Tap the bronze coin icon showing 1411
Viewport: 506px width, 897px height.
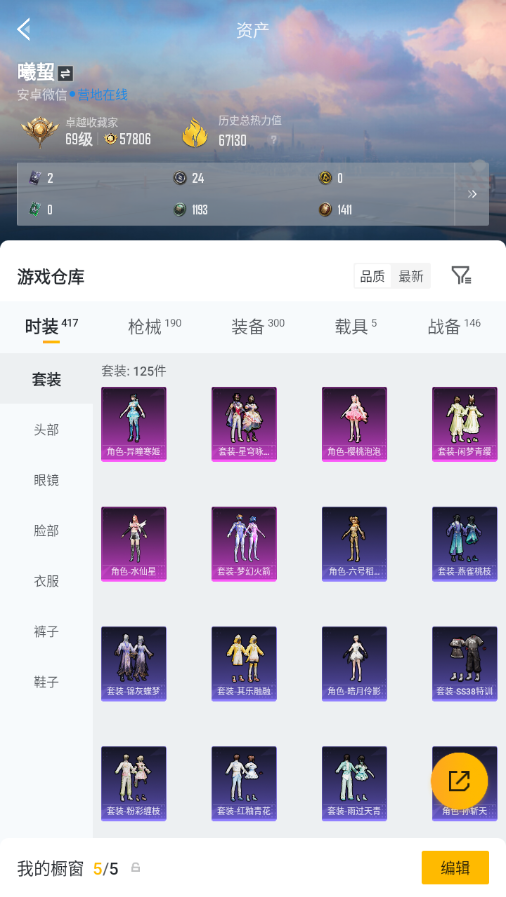click(x=325, y=210)
